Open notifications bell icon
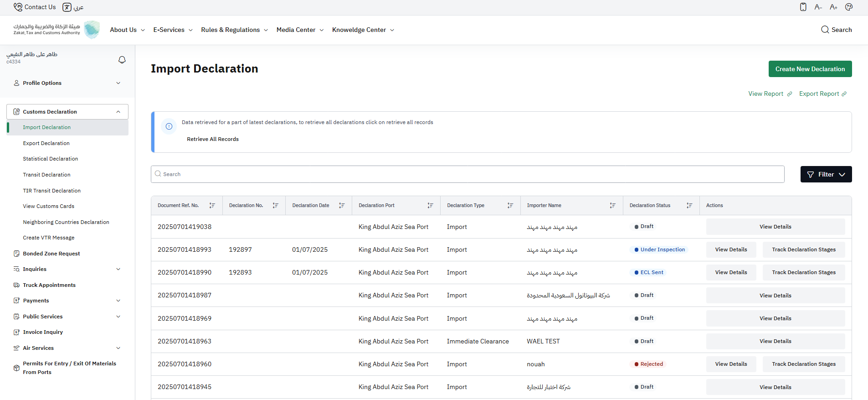Screen dimensions: 868x400 tap(122, 60)
